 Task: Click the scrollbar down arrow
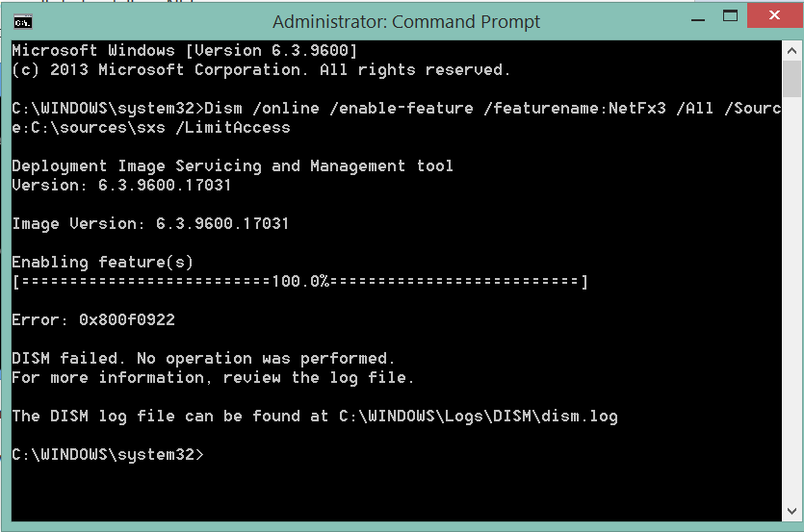click(791, 511)
